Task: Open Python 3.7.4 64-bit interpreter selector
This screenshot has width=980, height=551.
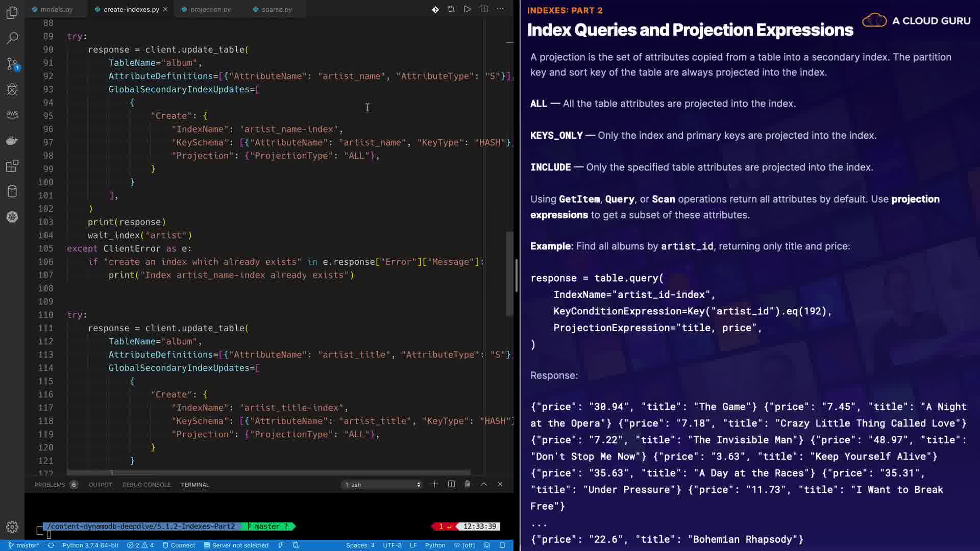Action: tap(90, 545)
